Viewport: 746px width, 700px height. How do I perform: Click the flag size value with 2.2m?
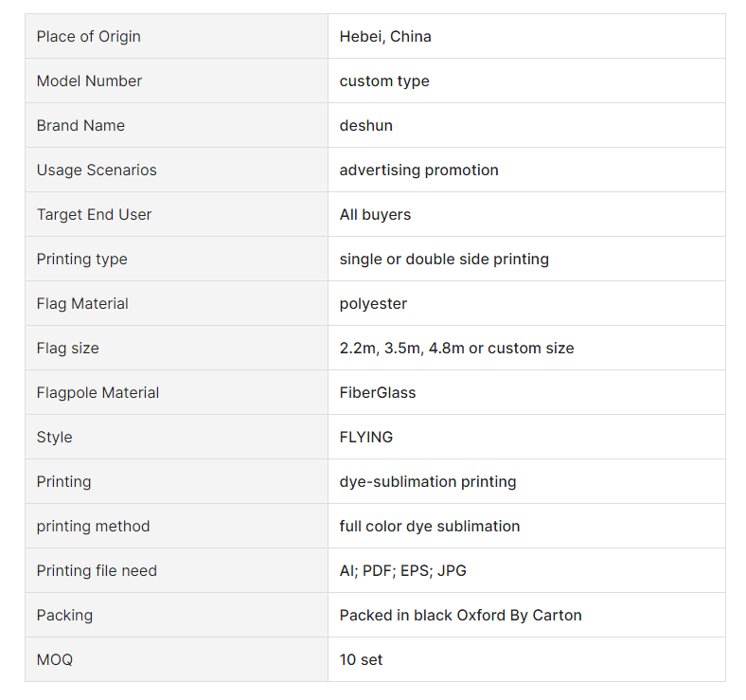(x=456, y=348)
